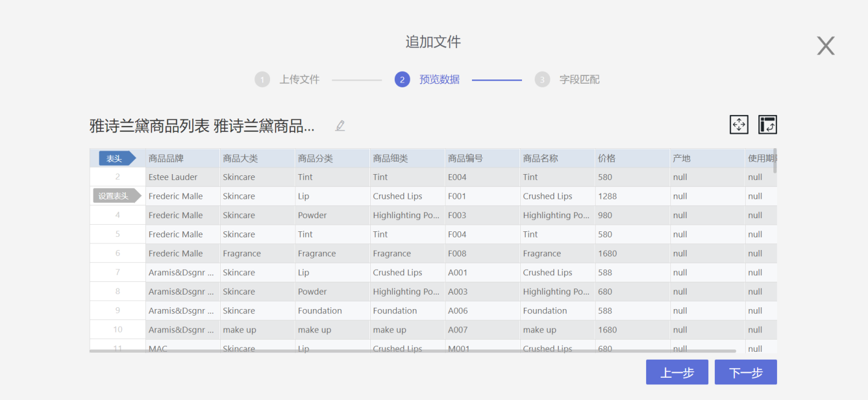Click the row-column transpose icon
Viewport: 868px width, 400px height.
point(767,125)
